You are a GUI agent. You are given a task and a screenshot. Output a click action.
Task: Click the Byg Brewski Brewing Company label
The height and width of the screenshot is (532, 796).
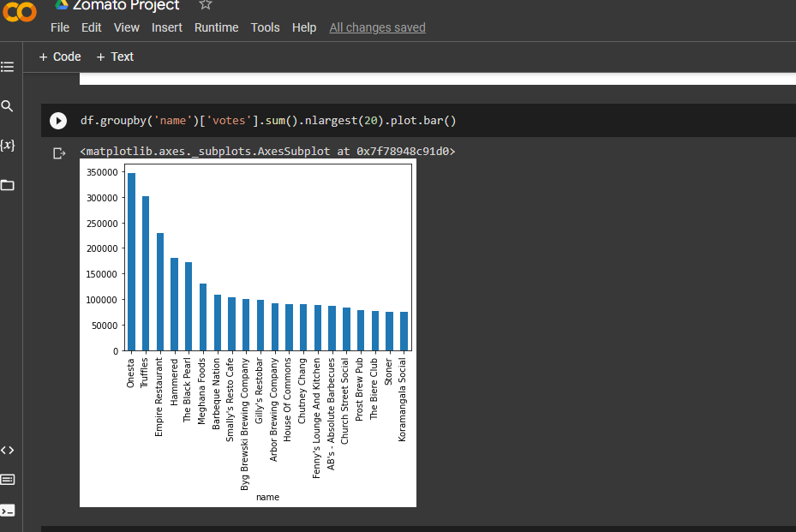(245, 424)
